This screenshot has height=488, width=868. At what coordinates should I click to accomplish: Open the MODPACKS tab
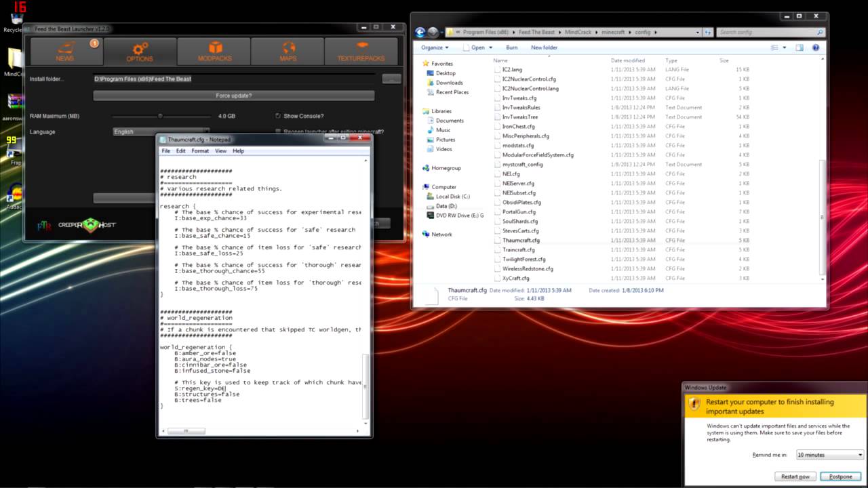[x=214, y=51]
